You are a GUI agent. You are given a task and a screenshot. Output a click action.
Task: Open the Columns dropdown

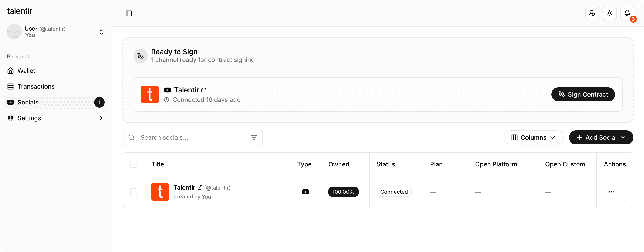click(533, 137)
